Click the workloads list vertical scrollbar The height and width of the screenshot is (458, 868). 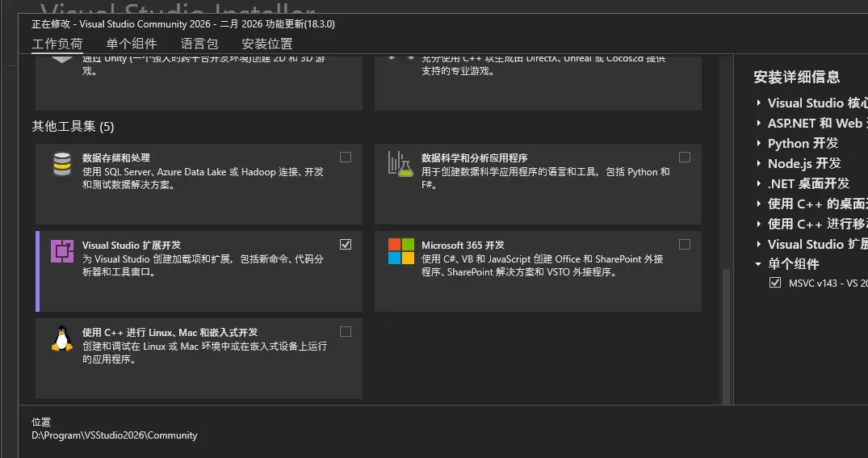click(726, 336)
